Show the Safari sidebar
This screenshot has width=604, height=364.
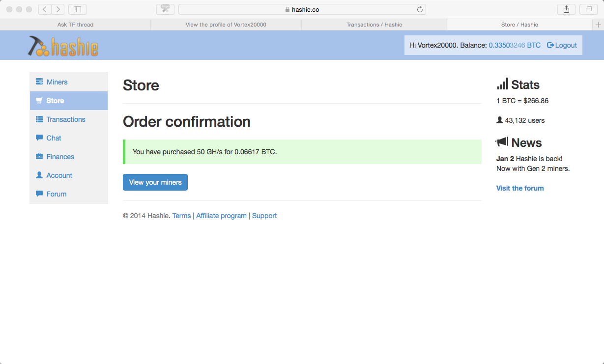(x=77, y=9)
